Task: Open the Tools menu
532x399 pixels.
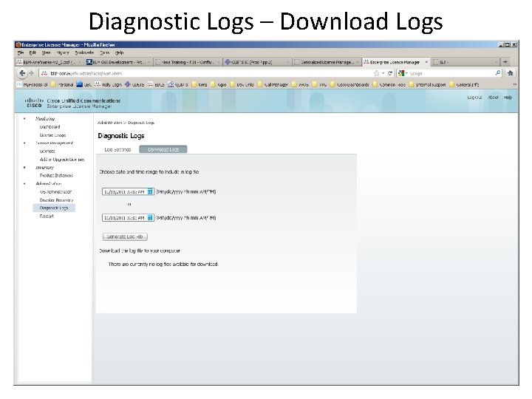Action: 104,52
